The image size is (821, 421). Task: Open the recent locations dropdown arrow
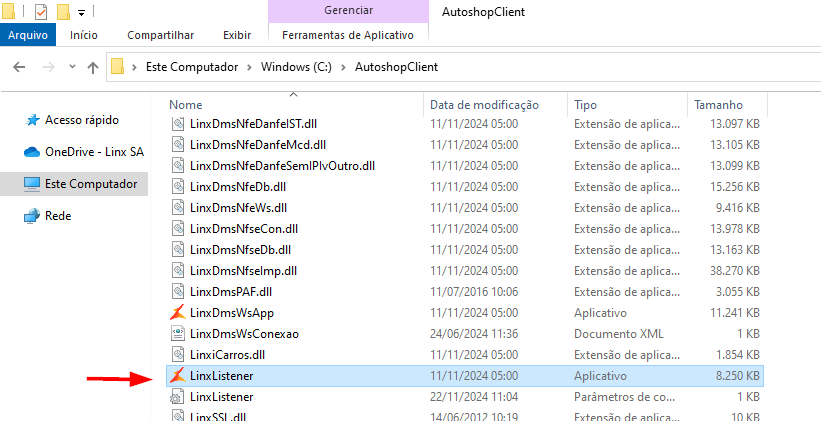(72, 67)
